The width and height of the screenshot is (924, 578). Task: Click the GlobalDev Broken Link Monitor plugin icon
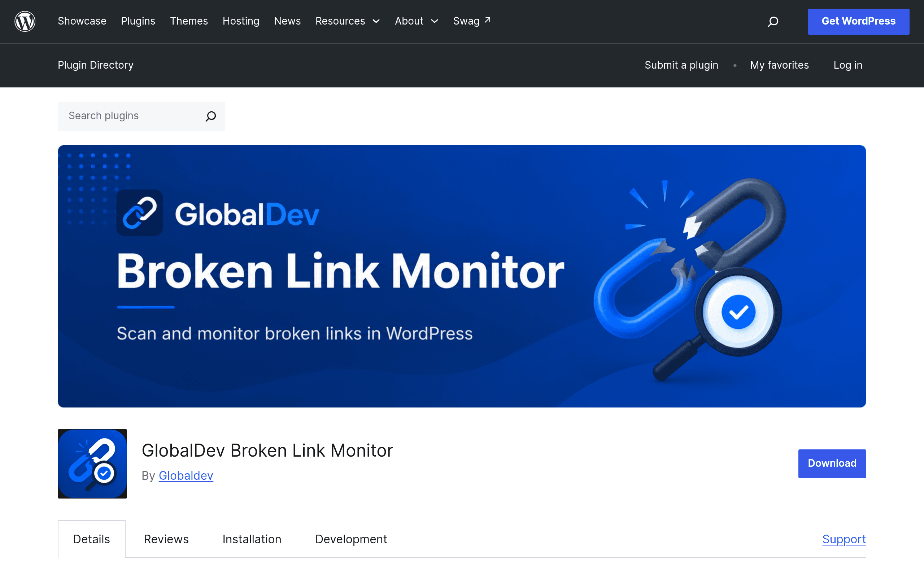pyautogui.click(x=92, y=464)
